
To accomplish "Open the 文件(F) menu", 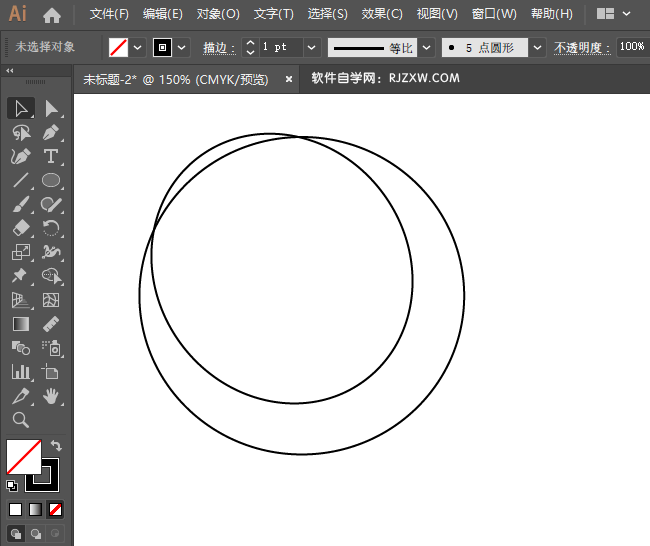I will tap(109, 14).
